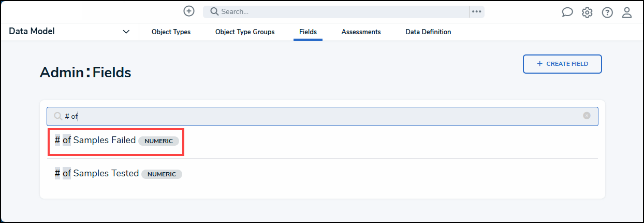Open the '# of Samples Tested' field
Image resolution: width=644 pixels, height=223 pixels.
coord(97,173)
